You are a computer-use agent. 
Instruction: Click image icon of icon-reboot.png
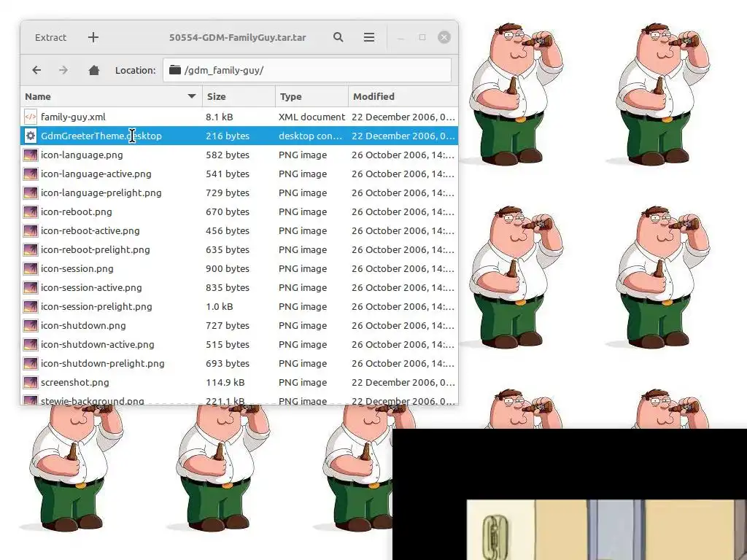31,212
